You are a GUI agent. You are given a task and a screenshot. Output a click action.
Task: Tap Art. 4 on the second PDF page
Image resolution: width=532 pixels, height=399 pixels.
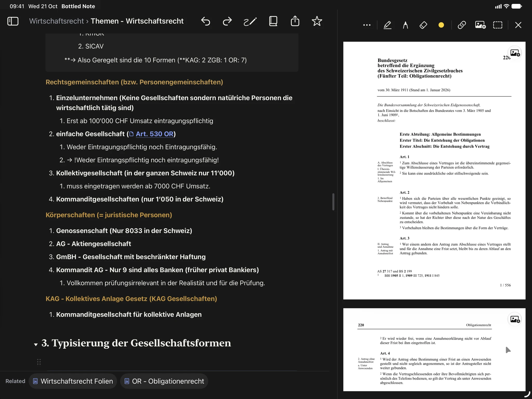pos(385,353)
